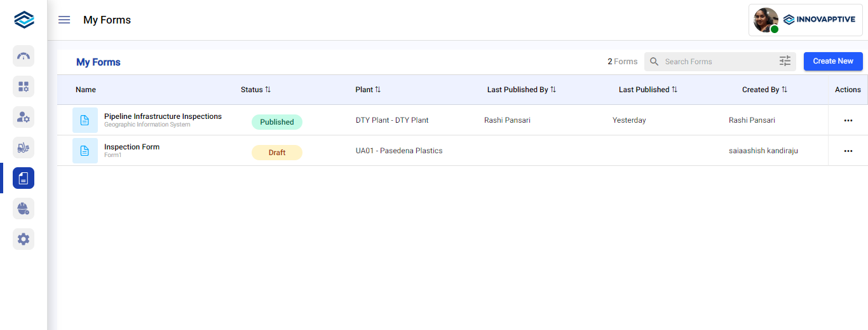The image size is (868, 330).
Task: Open actions menu for Inspection Form
Action: [x=848, y=151]
